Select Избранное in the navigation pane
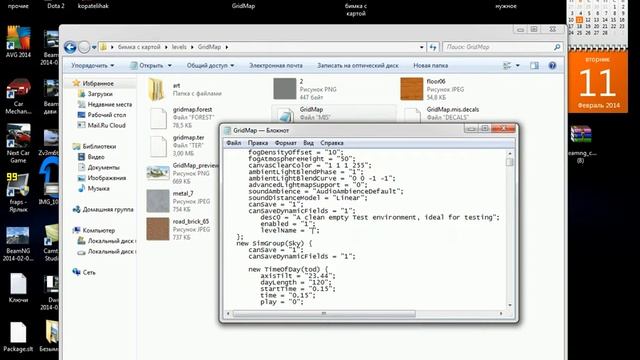 coord(98,83)
